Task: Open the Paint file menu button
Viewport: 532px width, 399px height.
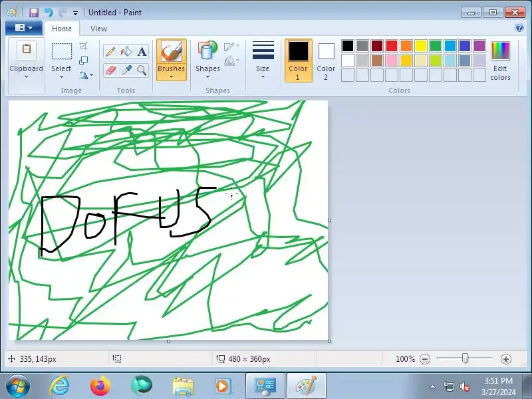Action: [x=24, y=28]
